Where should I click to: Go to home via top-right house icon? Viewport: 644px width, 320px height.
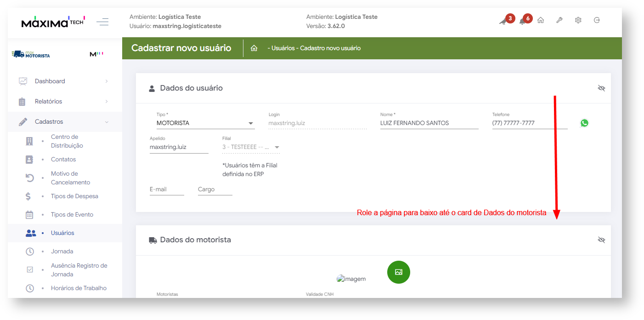[x=541, y=20]
